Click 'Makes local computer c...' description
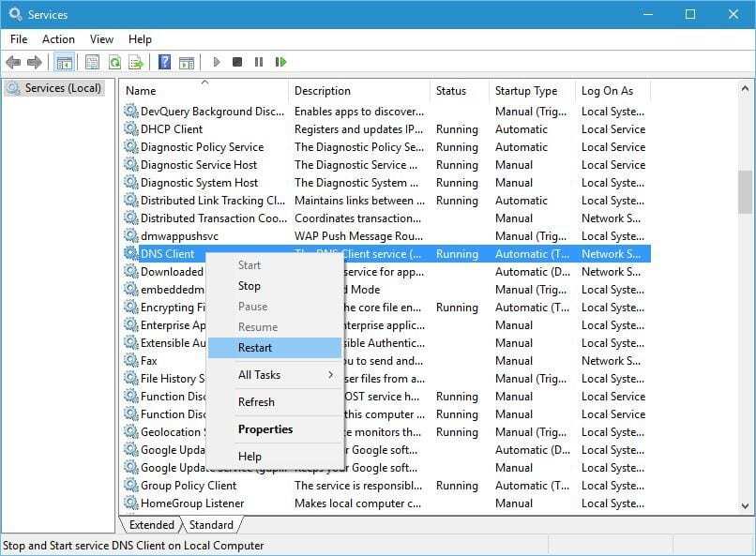 [x=357, y=503]
